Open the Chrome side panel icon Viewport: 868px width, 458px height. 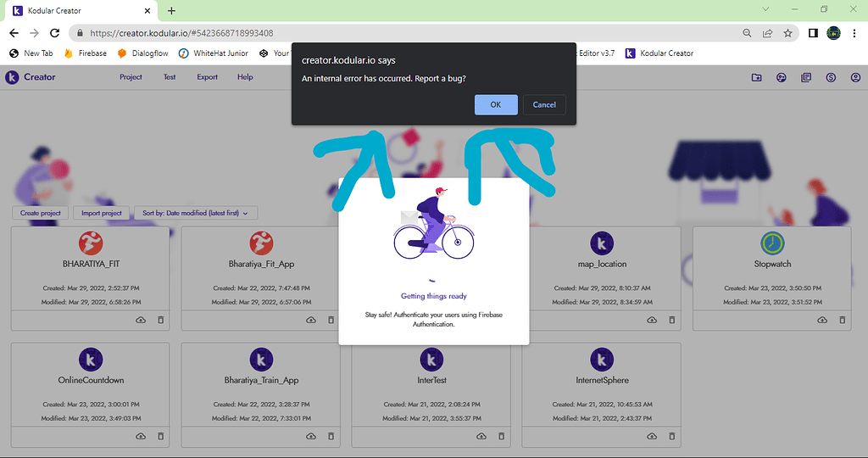[813, 33]
